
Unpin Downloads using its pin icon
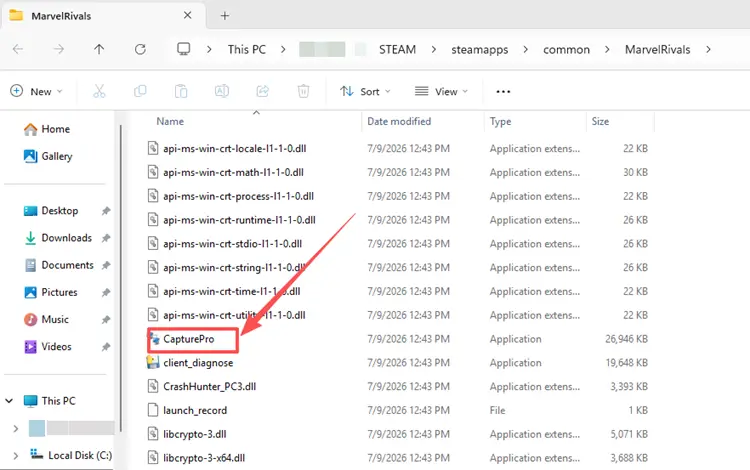[x=106, y=238]
